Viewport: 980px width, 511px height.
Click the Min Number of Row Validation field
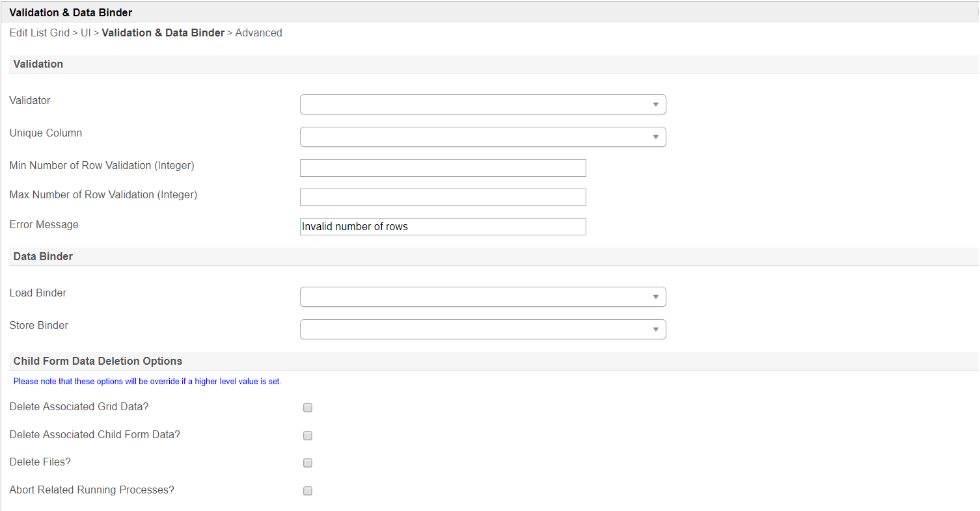(x=442, y=168)
